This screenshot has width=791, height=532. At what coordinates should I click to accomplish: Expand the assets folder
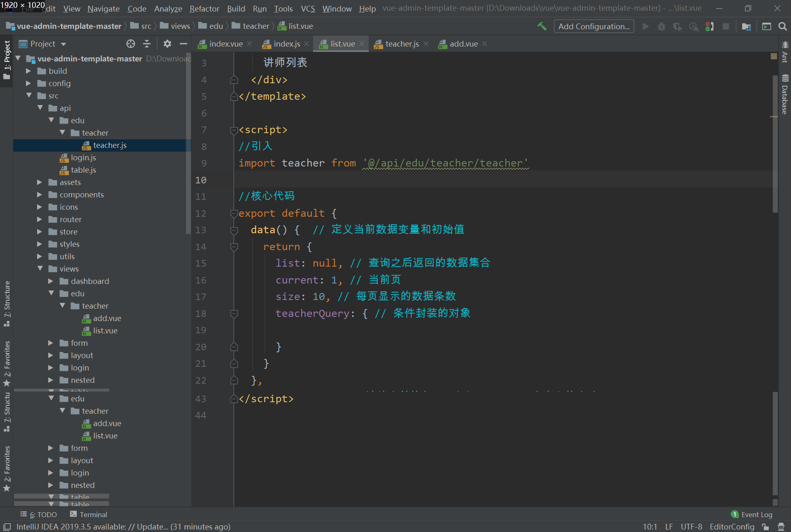click(x=40, y=182)
